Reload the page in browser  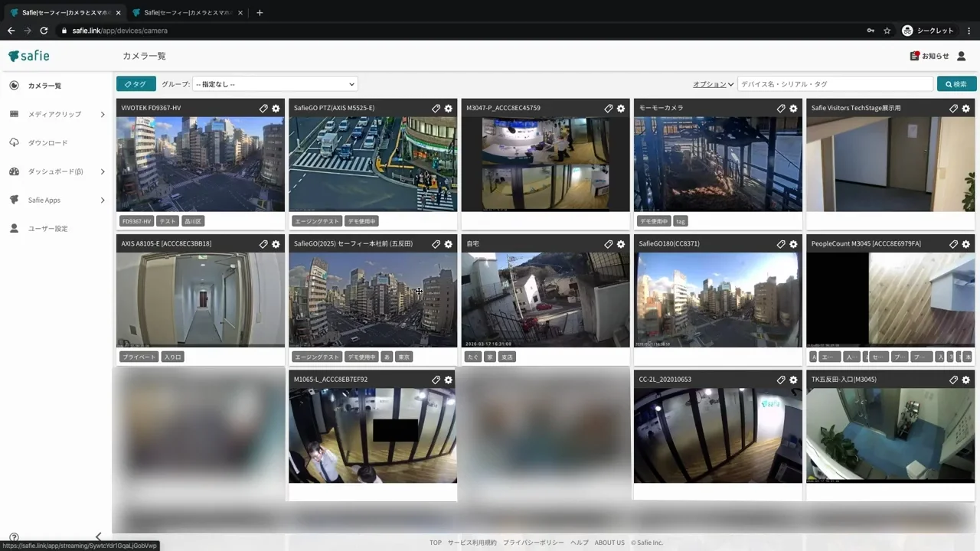44,31
